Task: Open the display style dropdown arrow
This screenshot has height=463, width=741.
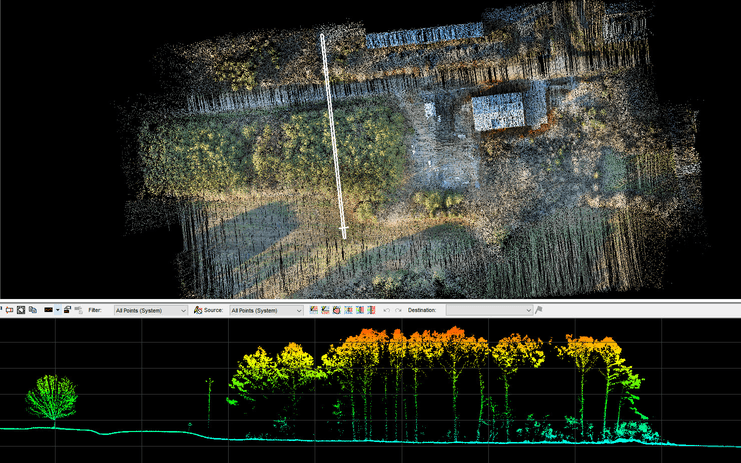Action: coord(58,310)
